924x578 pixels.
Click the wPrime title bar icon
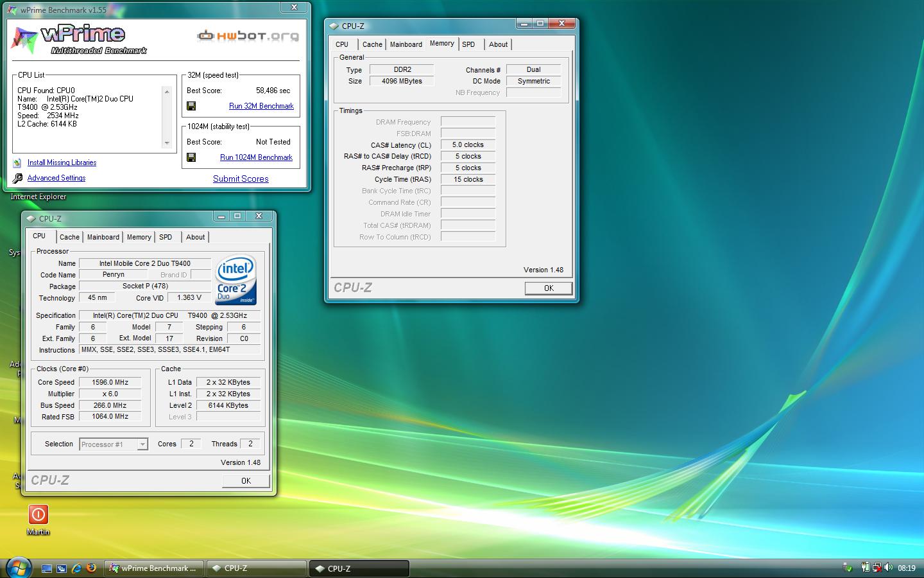pos(13,10)
